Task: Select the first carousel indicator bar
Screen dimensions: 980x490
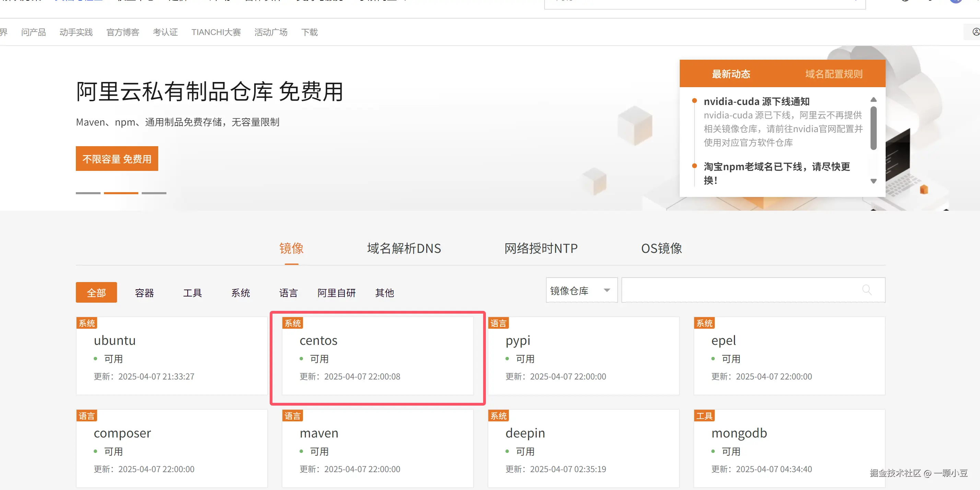Action: point(88,193)
